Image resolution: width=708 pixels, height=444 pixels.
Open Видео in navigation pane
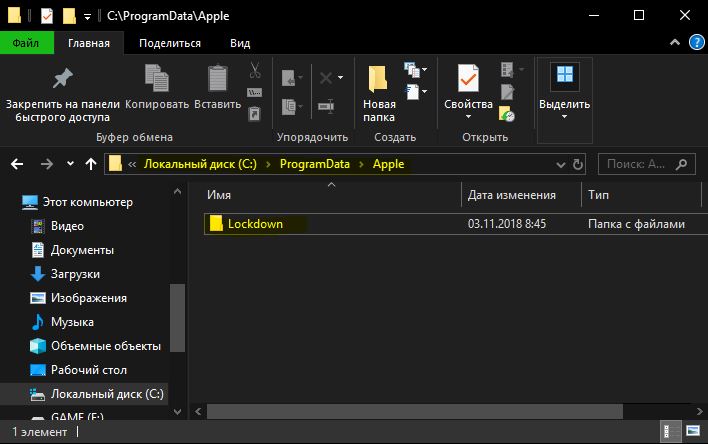click(x=67, y=226)
